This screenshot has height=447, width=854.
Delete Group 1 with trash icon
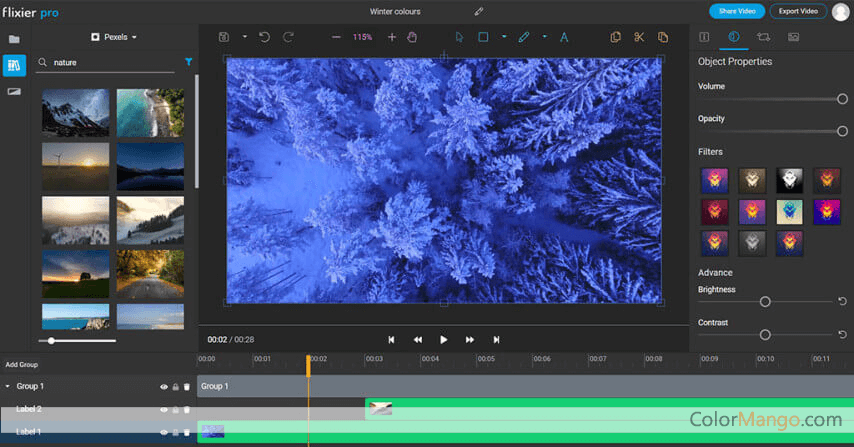click(186, 386)
